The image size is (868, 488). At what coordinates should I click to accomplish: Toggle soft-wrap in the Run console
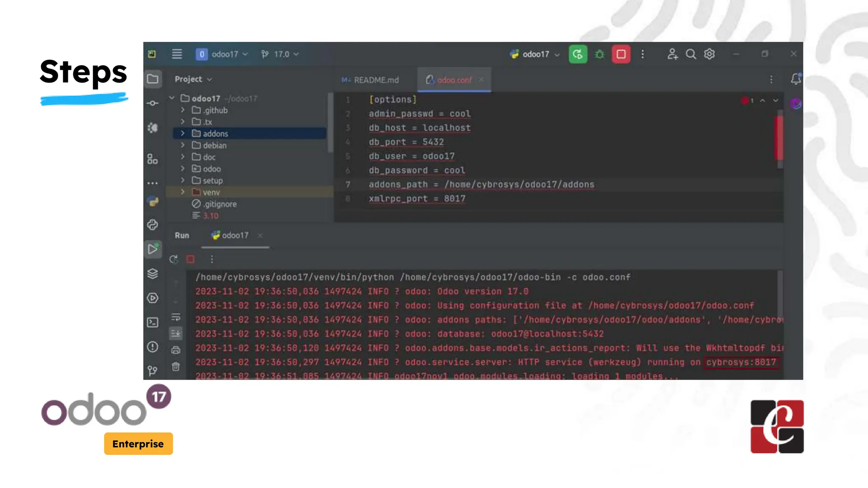click(x=176, y=317)
